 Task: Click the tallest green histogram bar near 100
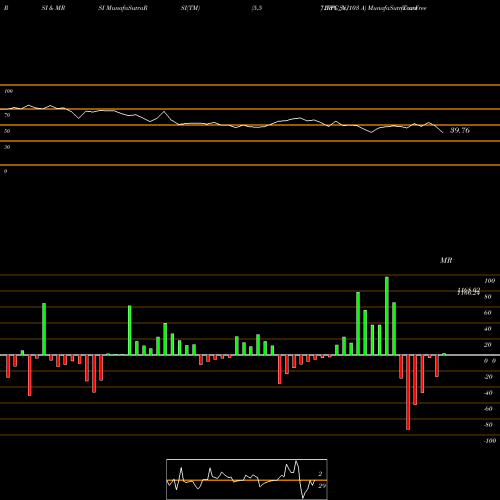[387, 316]
